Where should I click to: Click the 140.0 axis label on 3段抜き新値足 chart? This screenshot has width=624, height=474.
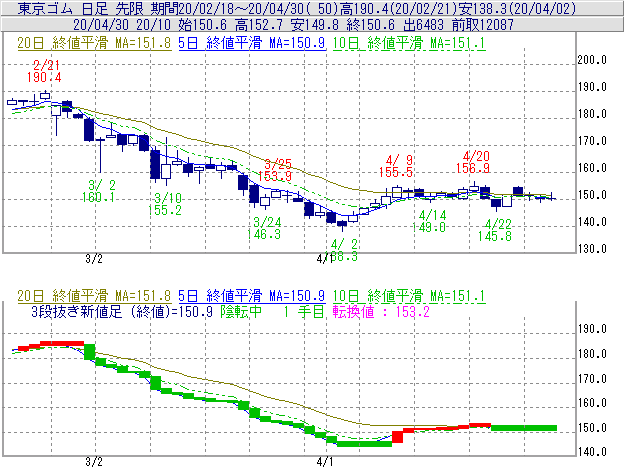[592, 452]
